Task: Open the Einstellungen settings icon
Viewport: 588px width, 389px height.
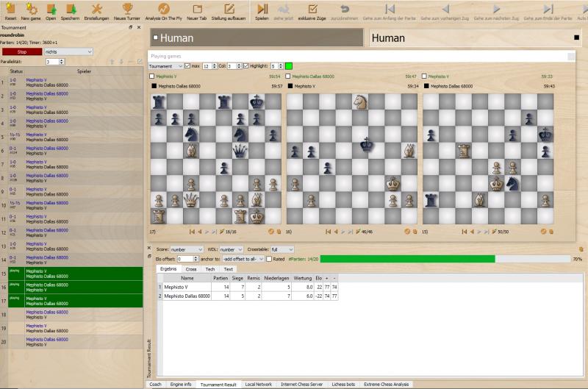Action: coord(96,10)
